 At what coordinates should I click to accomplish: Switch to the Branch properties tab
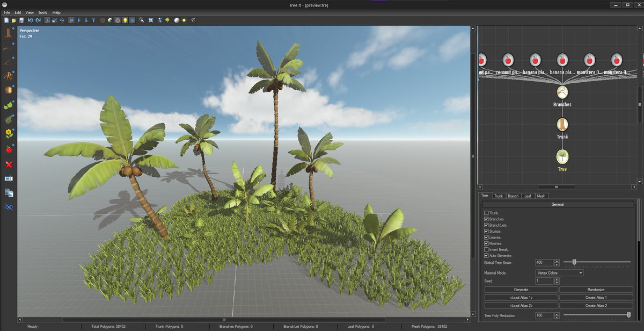pos(514,196)
